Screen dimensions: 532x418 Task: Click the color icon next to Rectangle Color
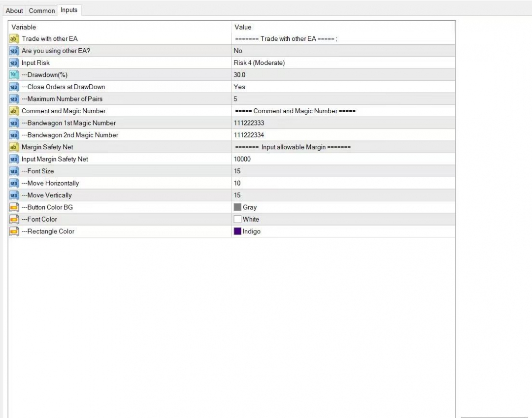coord(14,231)
